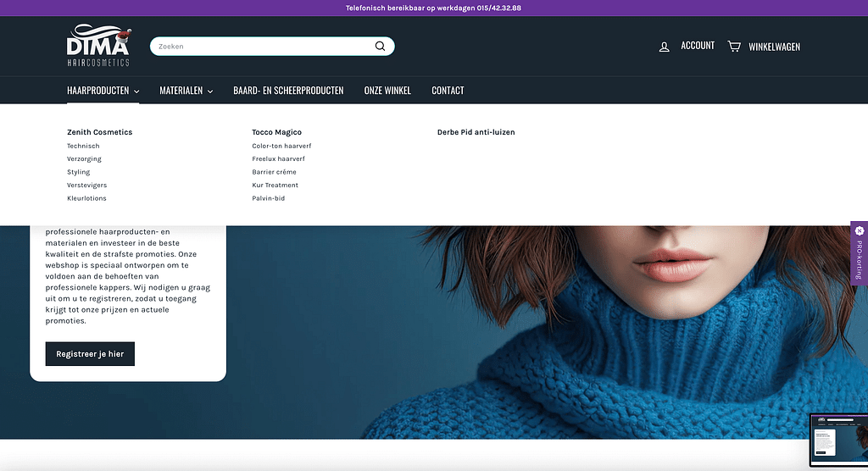Select Zenith Cosmetics category heading
Viewport: 868px width, 471px height.
[99, 132]
